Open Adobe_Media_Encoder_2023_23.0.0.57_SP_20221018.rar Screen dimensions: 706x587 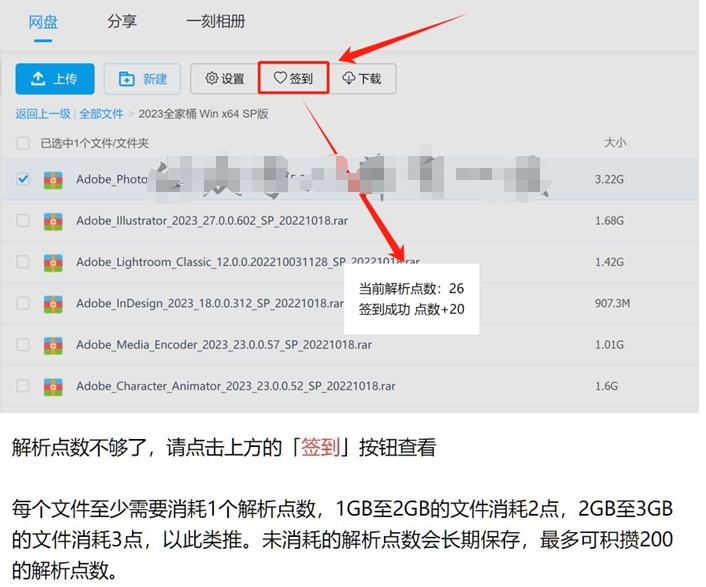point(224,345)
